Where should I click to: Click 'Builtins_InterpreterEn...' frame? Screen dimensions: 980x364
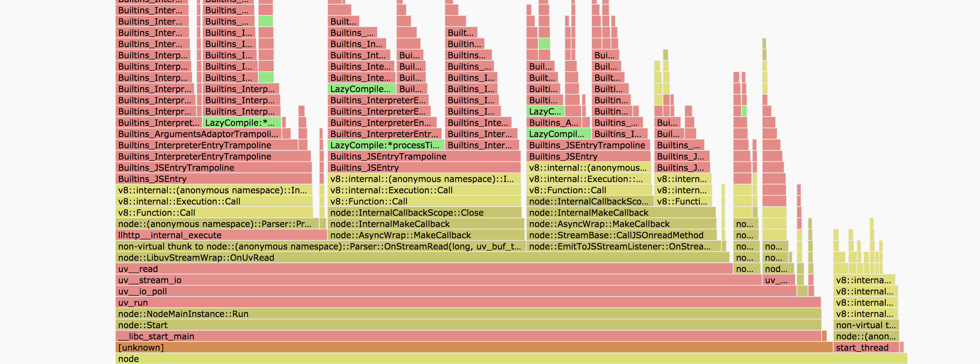click(x=382, y=123)
